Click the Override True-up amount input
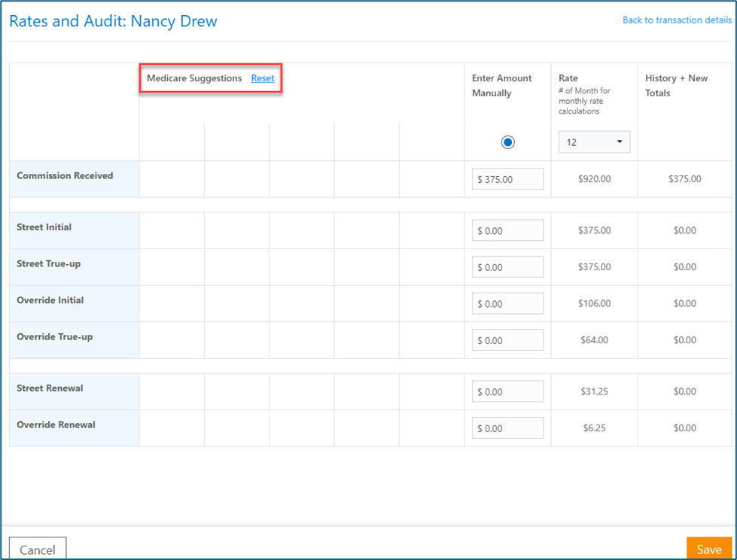This screenshot has height=560, width=737. click(508, 340)
